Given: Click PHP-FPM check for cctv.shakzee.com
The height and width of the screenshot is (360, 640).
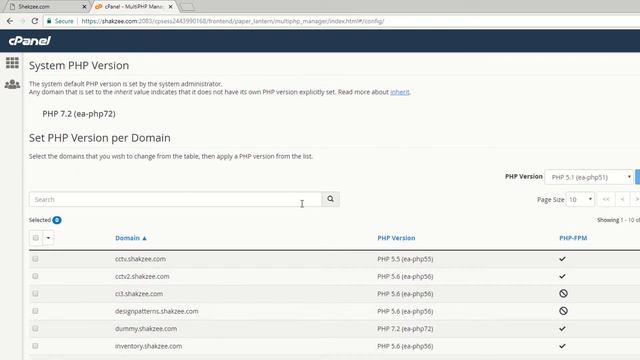Looking at the screenshot, I should tap(562, 259).
